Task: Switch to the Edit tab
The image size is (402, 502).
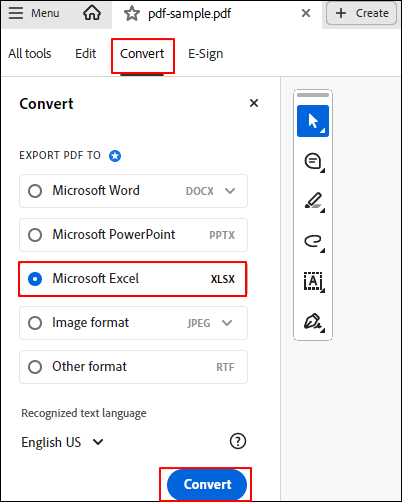Action: [x=85, y=54]
